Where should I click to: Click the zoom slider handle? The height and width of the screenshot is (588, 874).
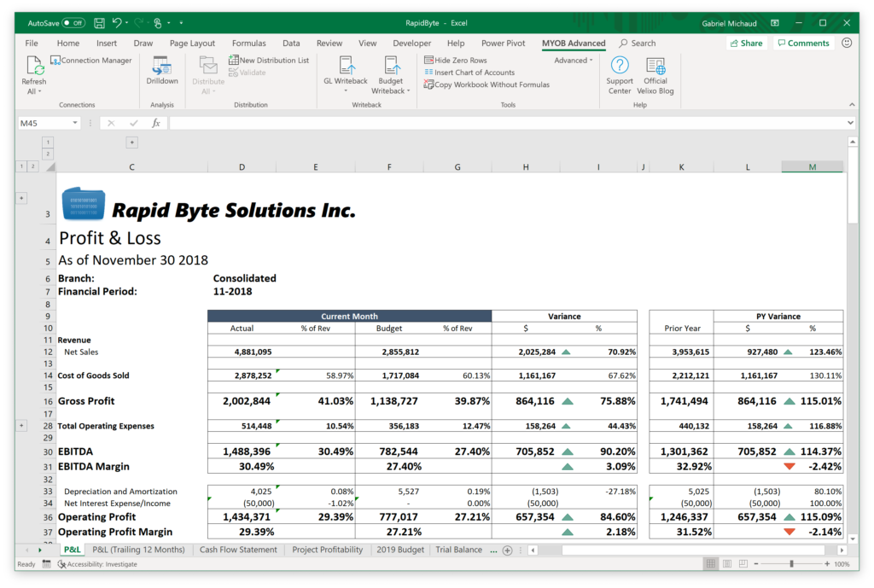tap(791, 564)
